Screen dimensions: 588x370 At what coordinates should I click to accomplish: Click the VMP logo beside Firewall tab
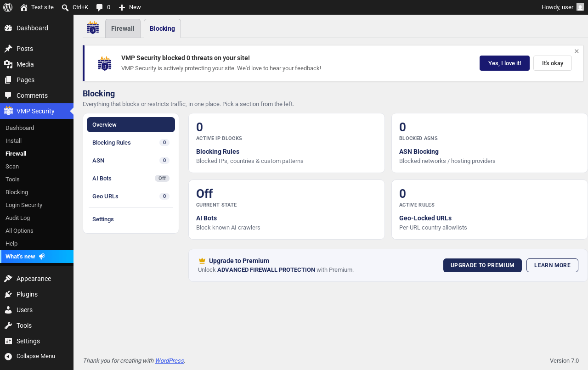(x=93, y=28)
